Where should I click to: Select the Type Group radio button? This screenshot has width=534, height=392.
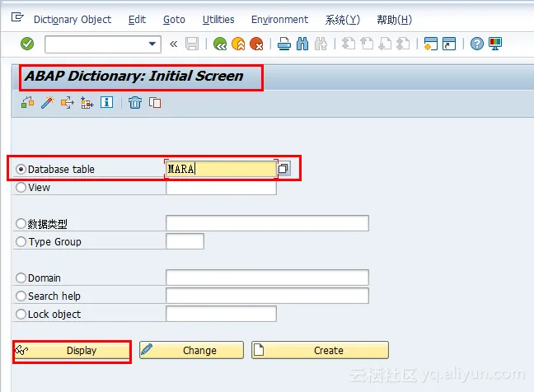coord(21,241)
